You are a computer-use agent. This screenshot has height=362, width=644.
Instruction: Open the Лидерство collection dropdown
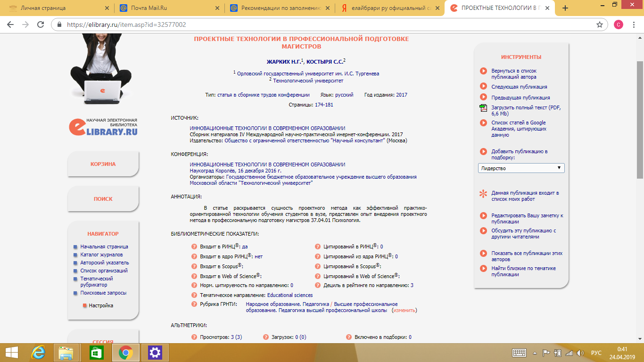tap(521, 168)
